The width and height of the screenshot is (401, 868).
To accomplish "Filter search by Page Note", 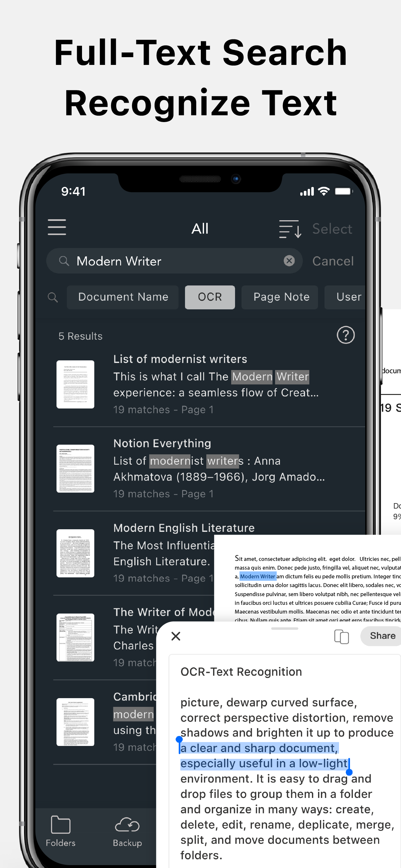I will (x=280, y=297).
